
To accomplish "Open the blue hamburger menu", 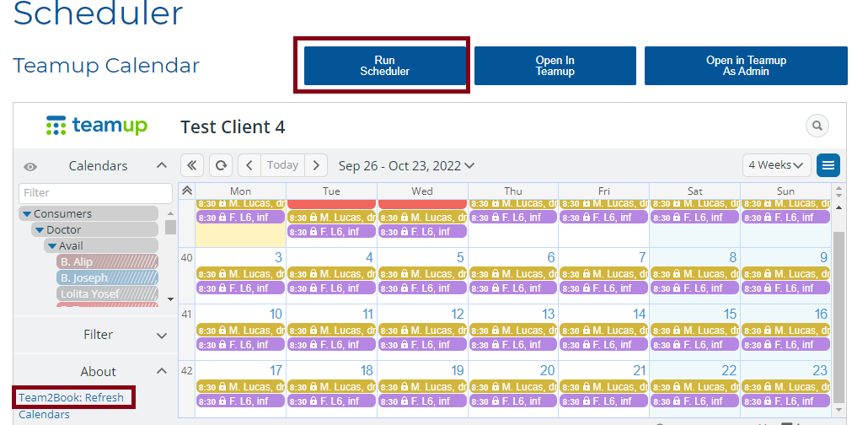I will click(828, 165).
